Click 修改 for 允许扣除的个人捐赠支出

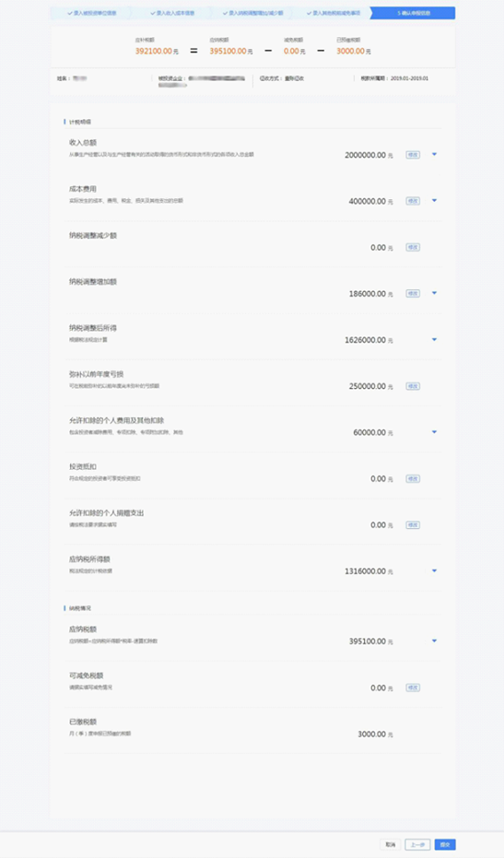pyautogui.click(x=413, y=524)
